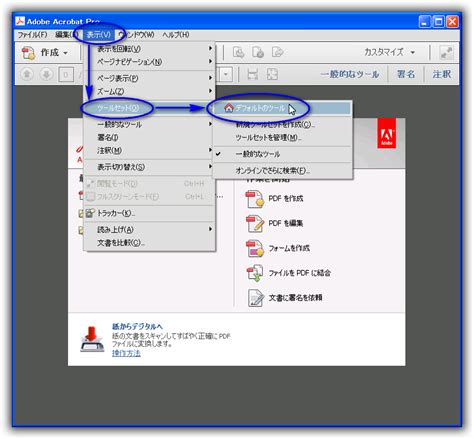Click the Adobe Acrobat title bar icon
Image resolution: width=474 pixels, height=439 pixels.
coord(20,21)
